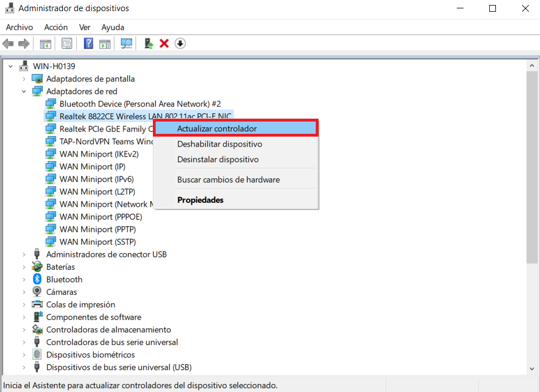Screen dimensions: 540x392
Task: Click the scrollbar up arrow
Action: click(x=532, y=65)
